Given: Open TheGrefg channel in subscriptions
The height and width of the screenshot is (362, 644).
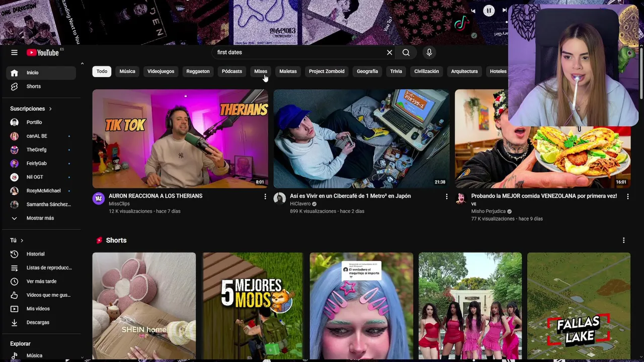Looking at the screenshot, I should coord(41,149).
